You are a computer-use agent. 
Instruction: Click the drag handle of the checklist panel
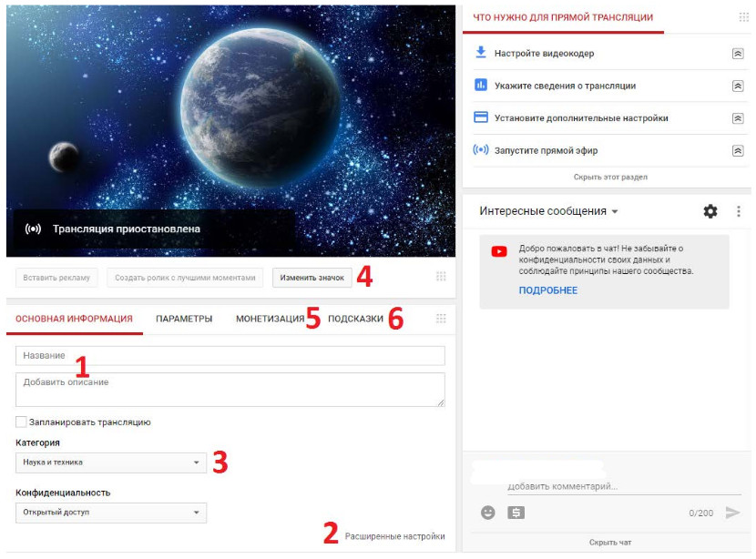coord(744,17)
